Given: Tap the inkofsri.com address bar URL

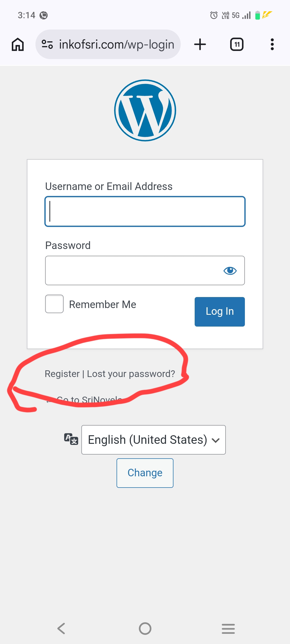Looking at the screenshot, I should 117,44.
